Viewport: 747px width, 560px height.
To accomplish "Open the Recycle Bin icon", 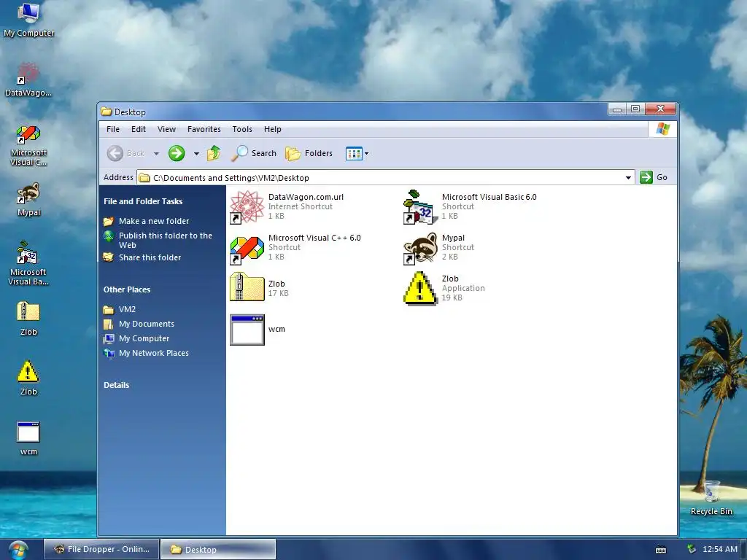I will pyautogui.click(x=711, y=498).
